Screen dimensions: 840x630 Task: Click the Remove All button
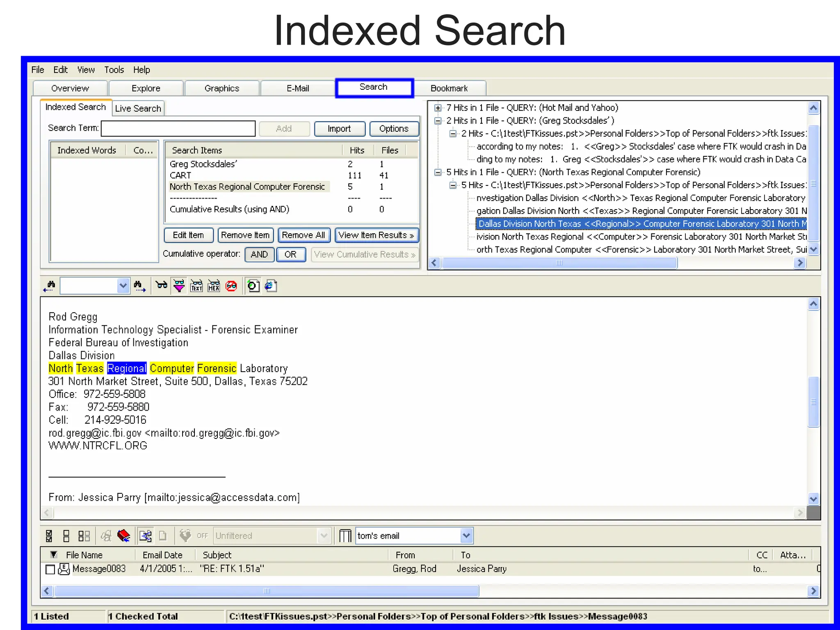point(304,235)
